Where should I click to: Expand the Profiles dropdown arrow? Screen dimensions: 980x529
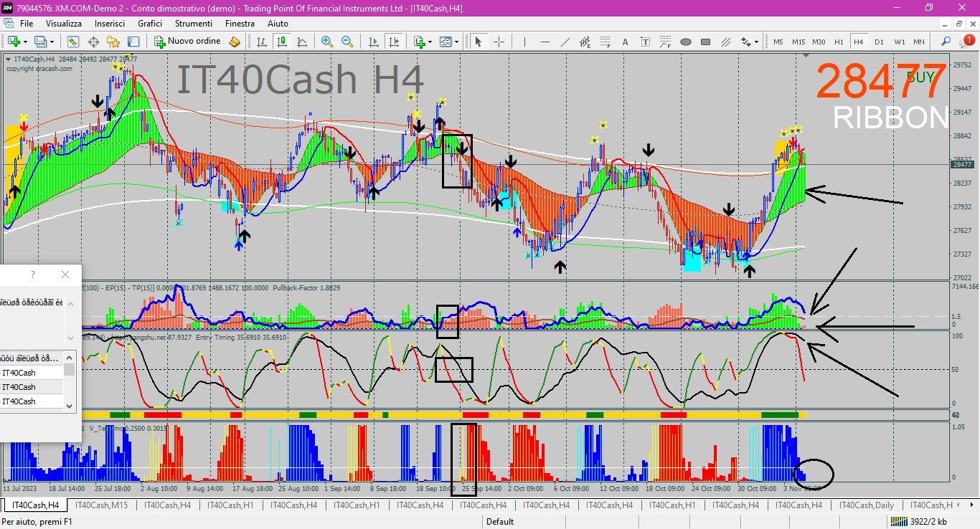pos(52,42)
